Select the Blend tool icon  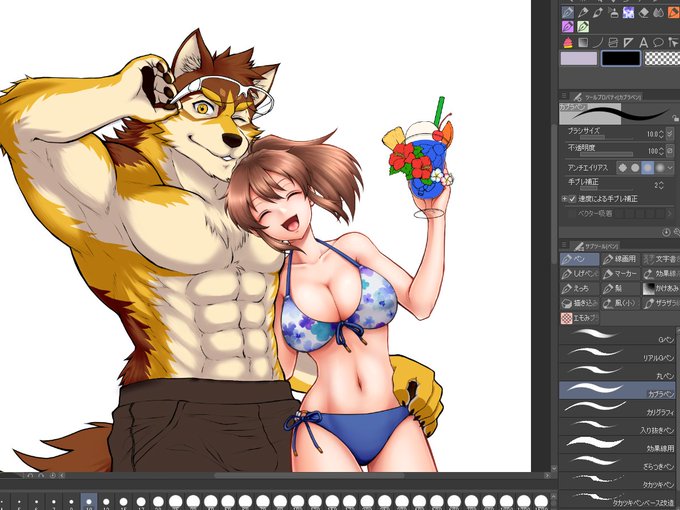pyautogui.click(x=658, y=13)
